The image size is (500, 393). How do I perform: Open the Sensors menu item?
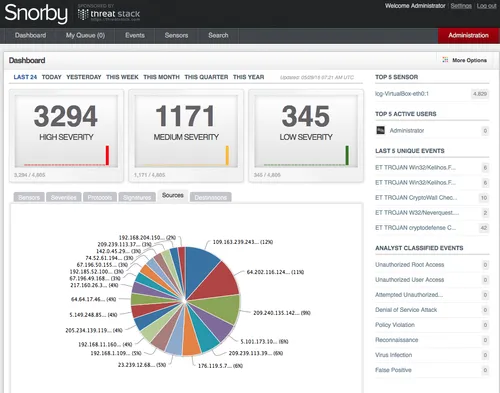click(x=176, y=35)
